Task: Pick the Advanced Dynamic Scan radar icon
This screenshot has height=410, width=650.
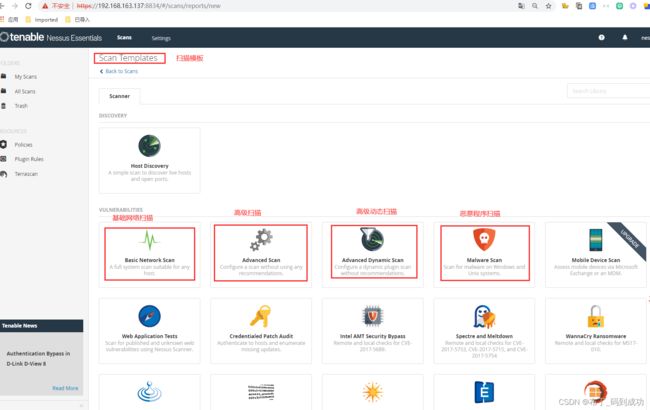Action: 372,239
